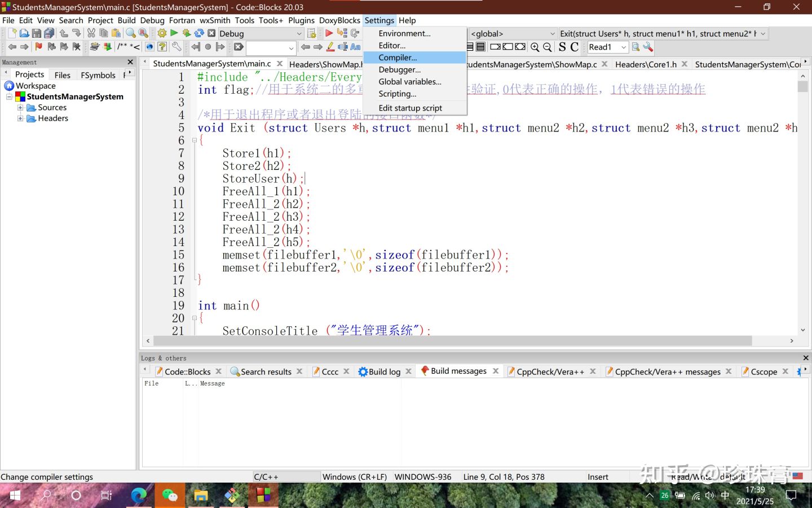The height and width of the screenshot is (508, 812).
Task: Select Debugger... in Settings menu
Action: tap(414, 69)
